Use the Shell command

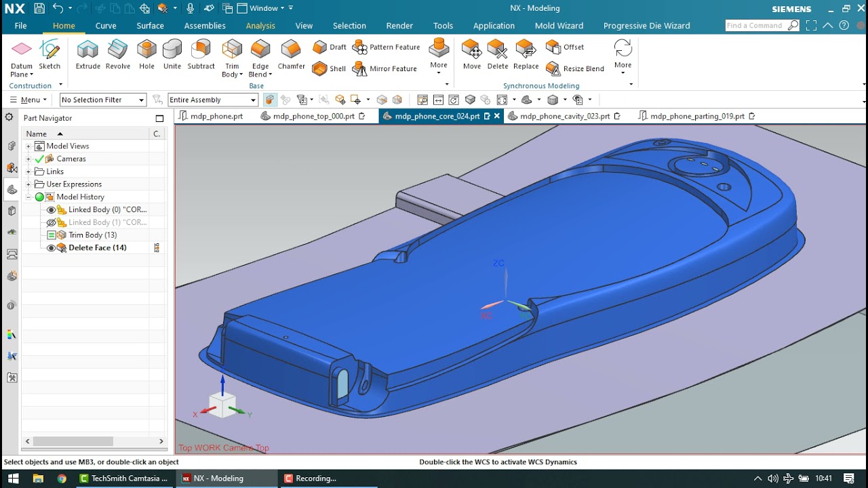330,68
